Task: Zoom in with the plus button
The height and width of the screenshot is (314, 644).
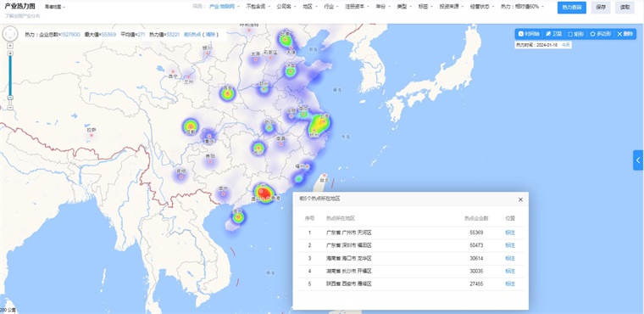Action: (10, 46)
